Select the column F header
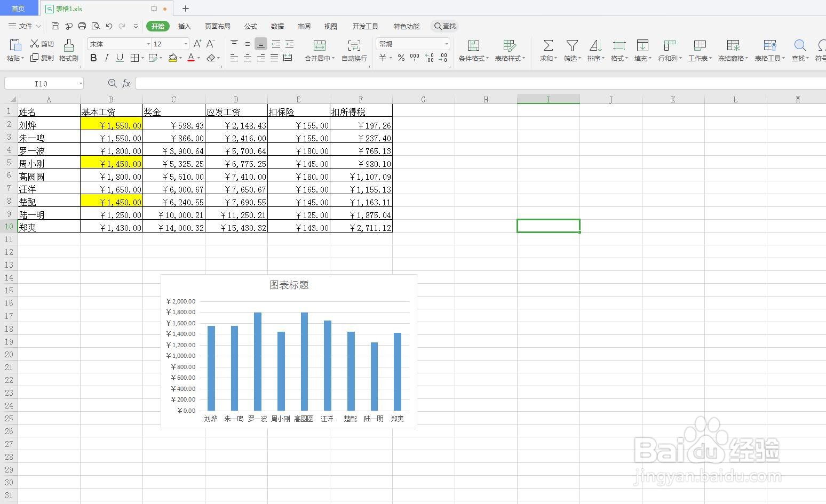 [x=361, y=99]
